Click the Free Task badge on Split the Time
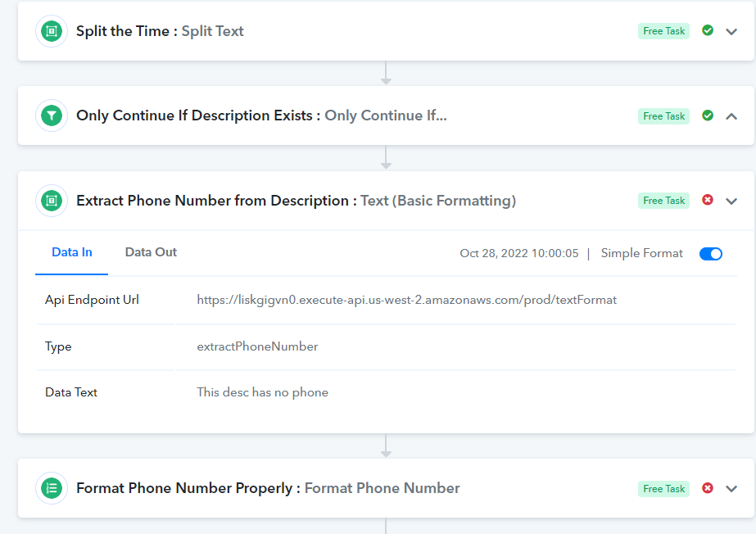The width and height of the screenshot is (756, 534). 664,31
